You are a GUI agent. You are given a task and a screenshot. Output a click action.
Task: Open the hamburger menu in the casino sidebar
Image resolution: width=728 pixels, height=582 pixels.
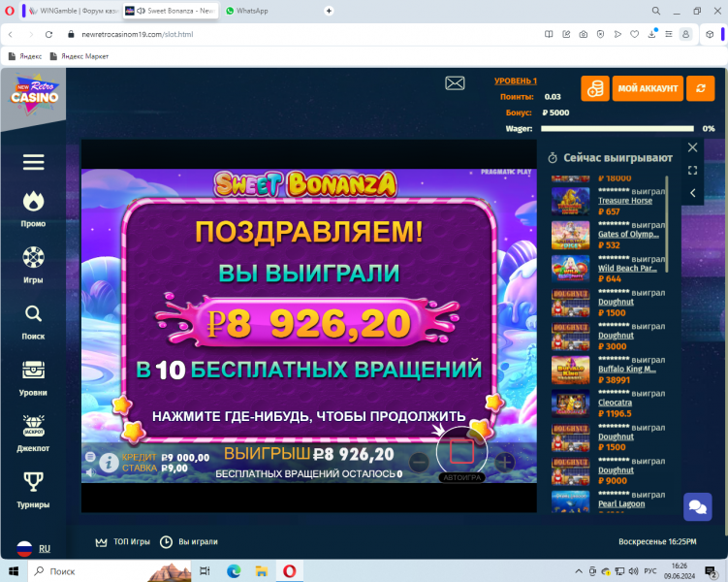click(x=33, y=162)
